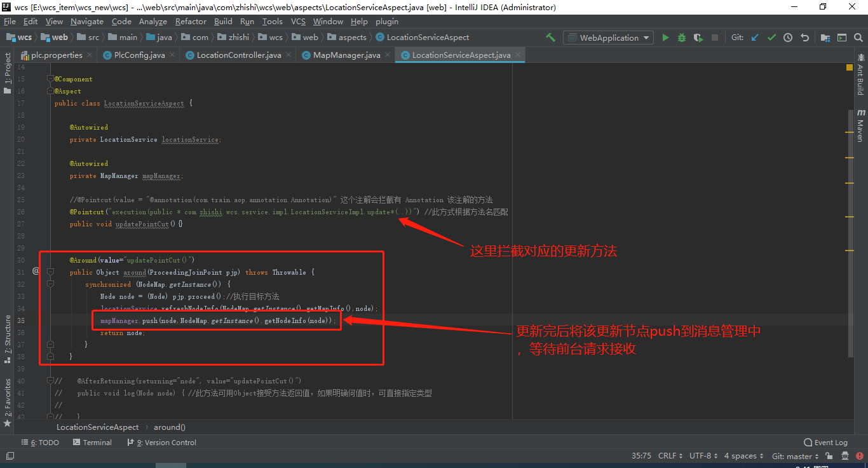The image size is (868, 468).
Task: Close the LocationController.java tab
Action: tap(289, 55)
